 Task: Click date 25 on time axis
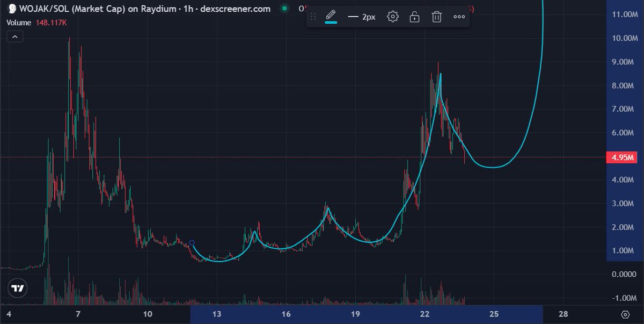[494, 314]
